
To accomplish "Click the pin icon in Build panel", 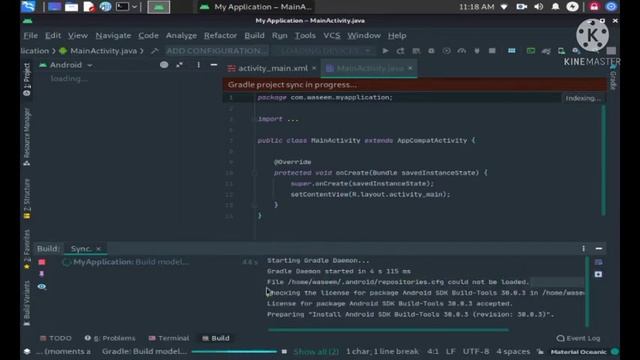I will [42, 274].
